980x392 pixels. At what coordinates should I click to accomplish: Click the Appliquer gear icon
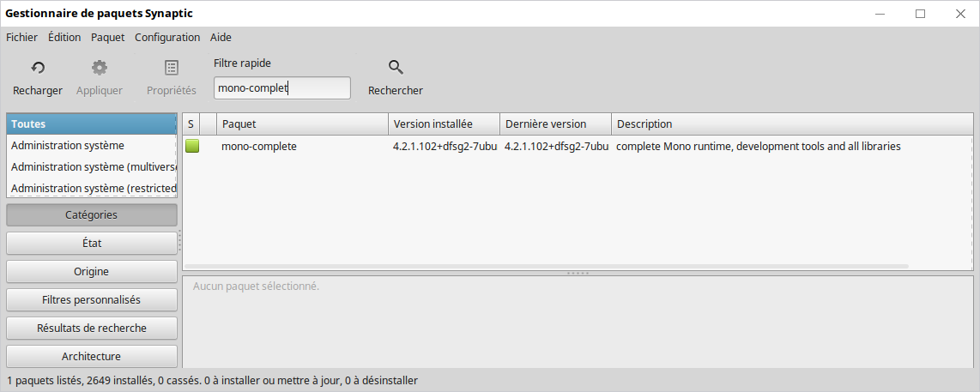100,68
